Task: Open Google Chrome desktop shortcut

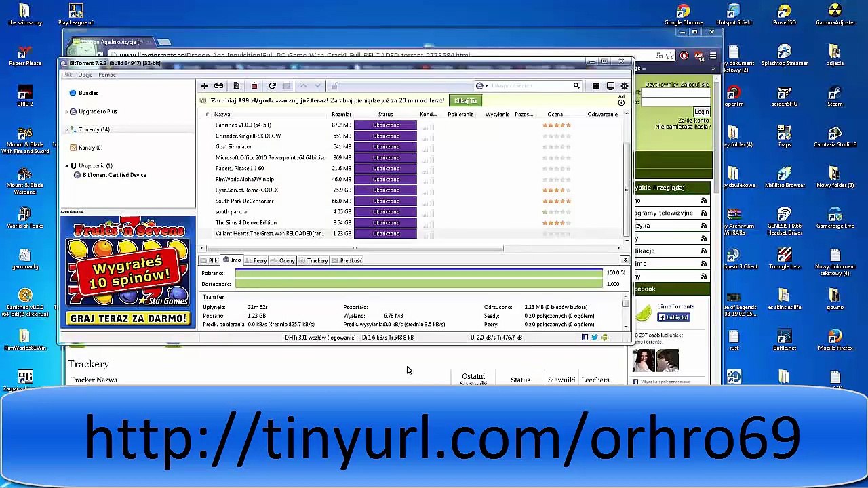Action: [683, 16]
